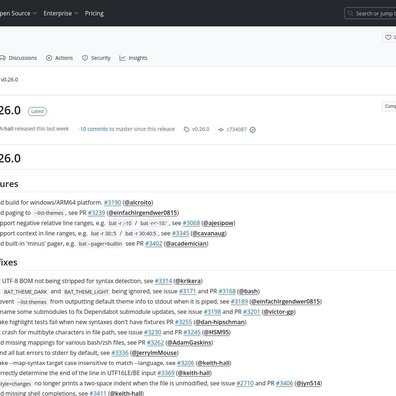Open the Enterprise dropdown menu
Screen dimensions: 396x396
click(x=60, y=13)
